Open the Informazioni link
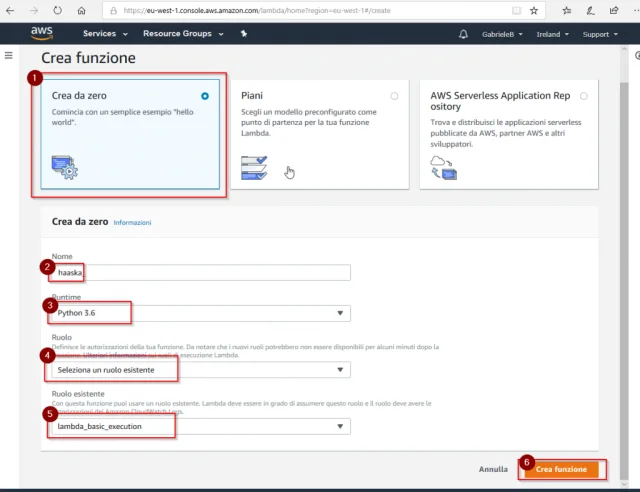The image size is (640, 492). click(132, 222)
